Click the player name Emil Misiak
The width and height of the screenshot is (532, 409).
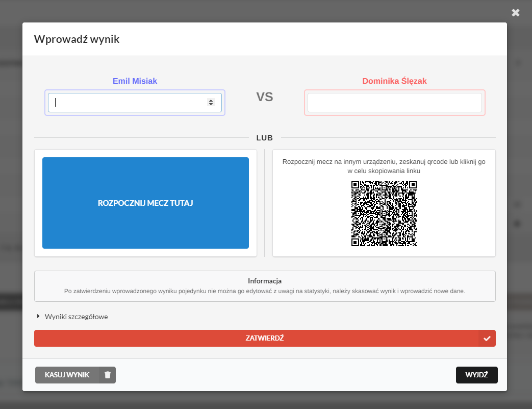[x=135, y=81]
